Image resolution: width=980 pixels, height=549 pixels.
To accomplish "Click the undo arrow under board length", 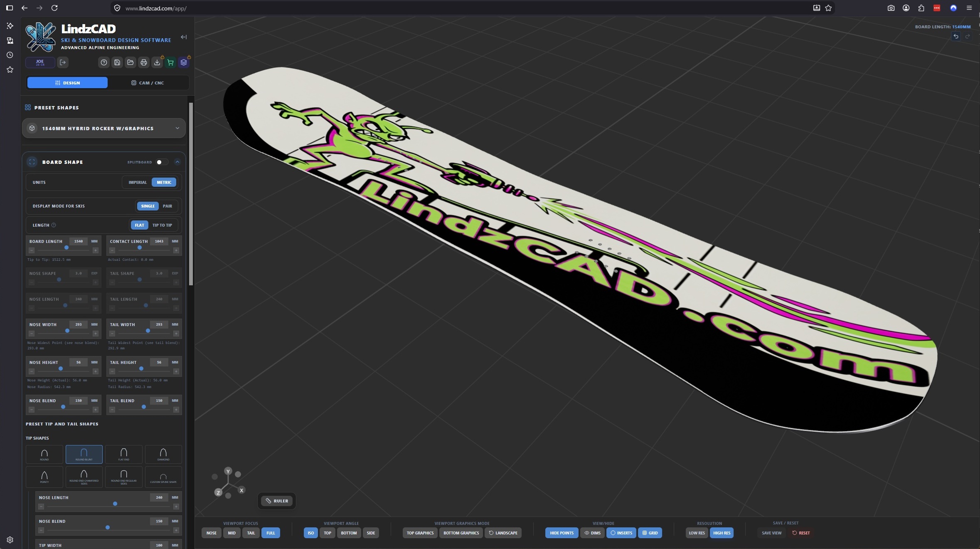I will tap(956, 37).
